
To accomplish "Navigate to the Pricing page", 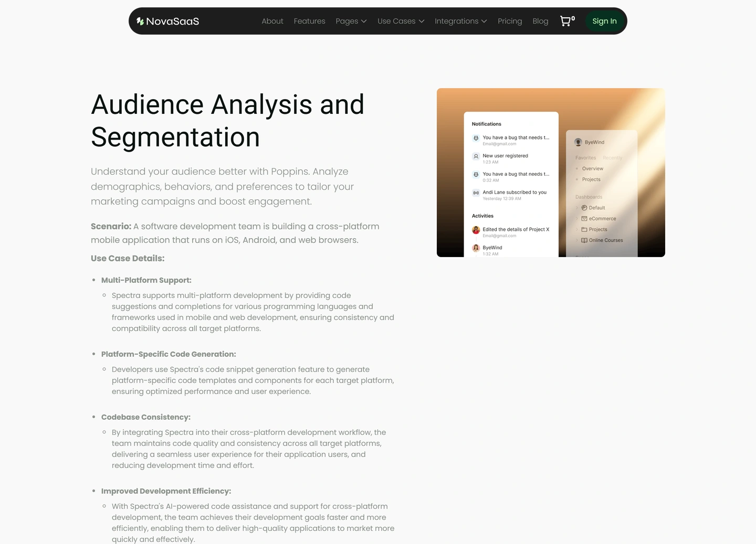I will click(510, 21).
